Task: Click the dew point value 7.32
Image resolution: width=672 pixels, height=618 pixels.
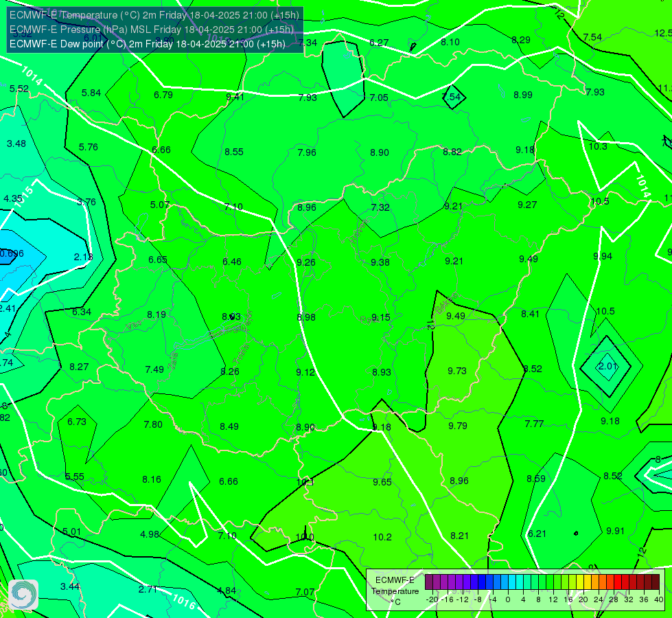Action: pyautogui.click(x=380, y=207)
